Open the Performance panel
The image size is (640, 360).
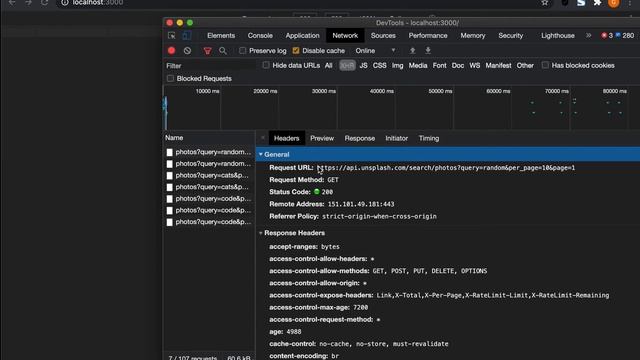[x=428, y=36]
